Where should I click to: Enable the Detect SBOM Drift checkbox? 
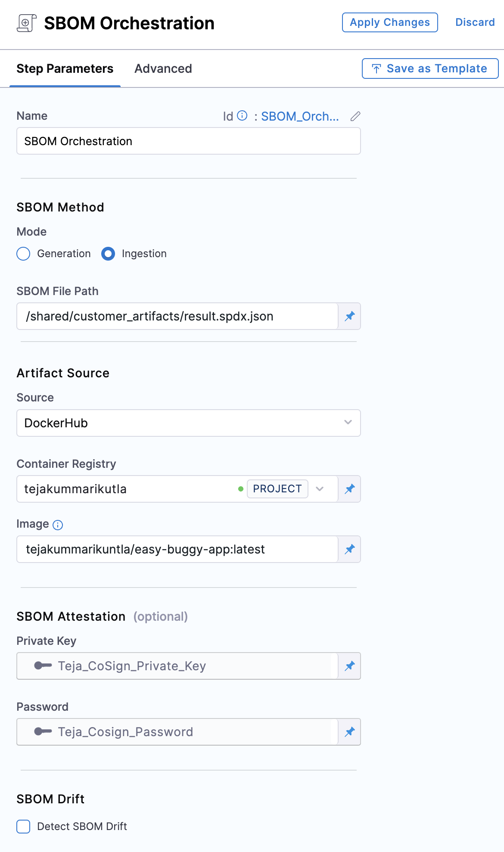[23, 827]
